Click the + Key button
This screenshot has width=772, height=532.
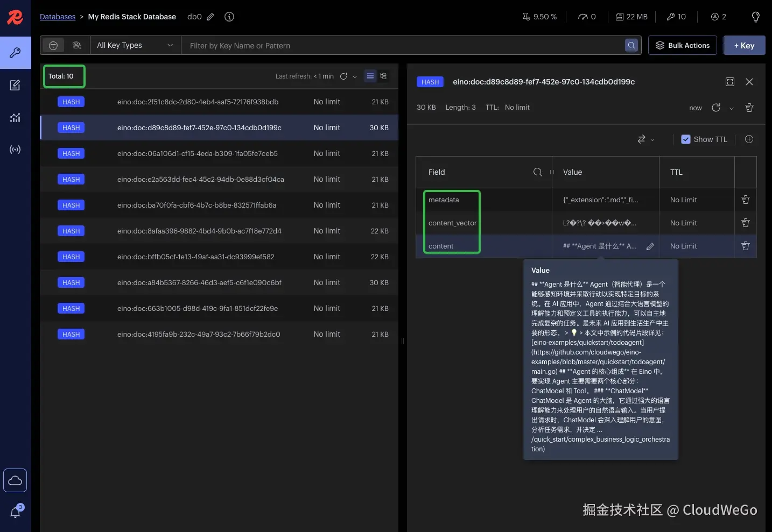coord(744,46)
